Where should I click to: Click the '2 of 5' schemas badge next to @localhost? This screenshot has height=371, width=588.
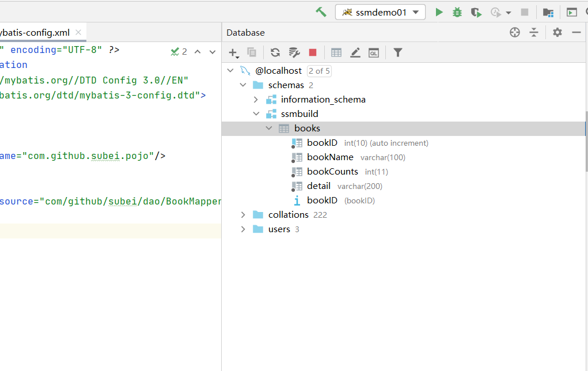click(x=319, y=71)
